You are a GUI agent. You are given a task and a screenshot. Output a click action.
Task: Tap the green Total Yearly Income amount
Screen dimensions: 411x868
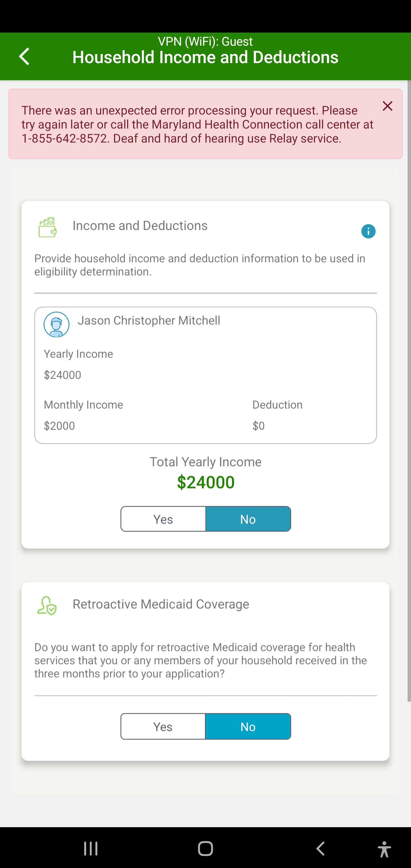pyautogui.click(x=205, y=482)
